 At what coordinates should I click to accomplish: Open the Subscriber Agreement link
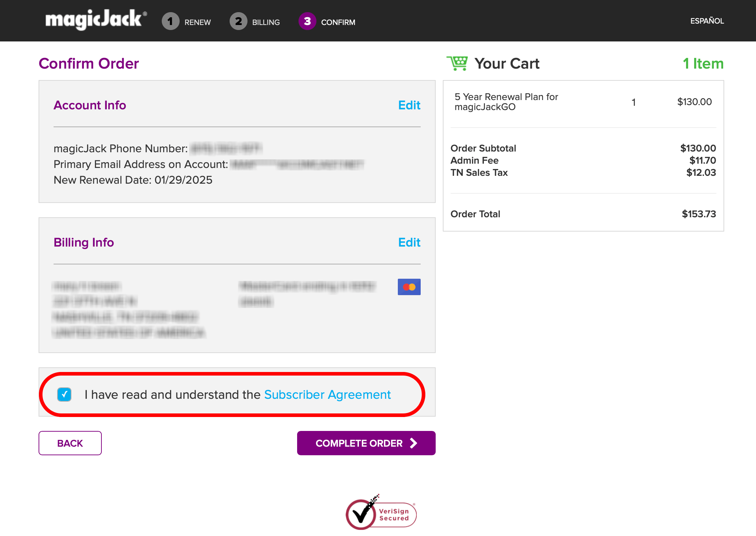point(327,394)
